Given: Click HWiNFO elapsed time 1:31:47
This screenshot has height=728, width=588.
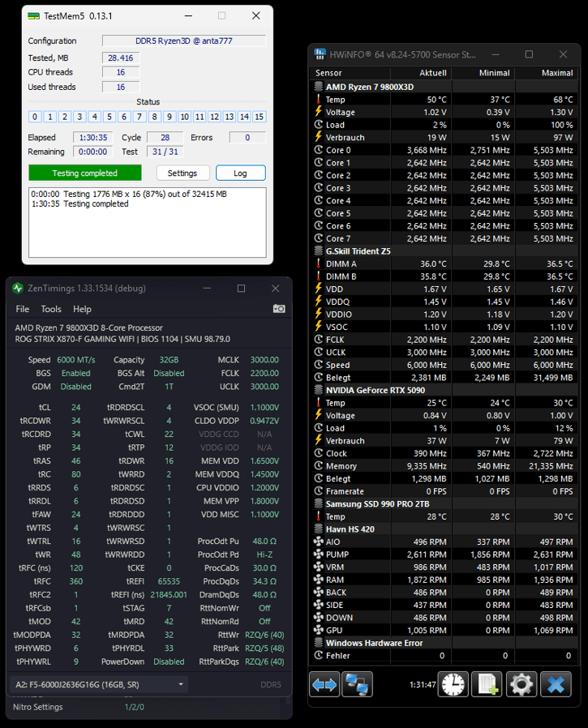Looking at the screenshot, I should coord(423,684).
